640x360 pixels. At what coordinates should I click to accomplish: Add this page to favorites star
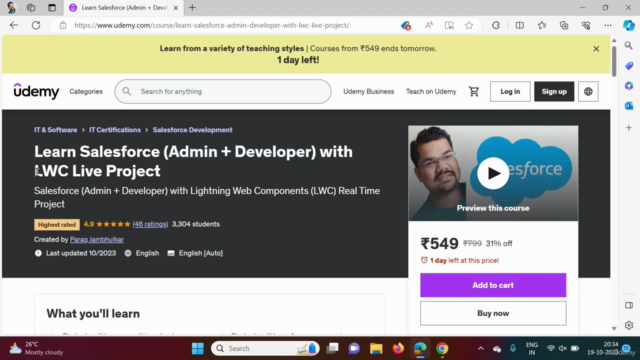pos(469,25)
